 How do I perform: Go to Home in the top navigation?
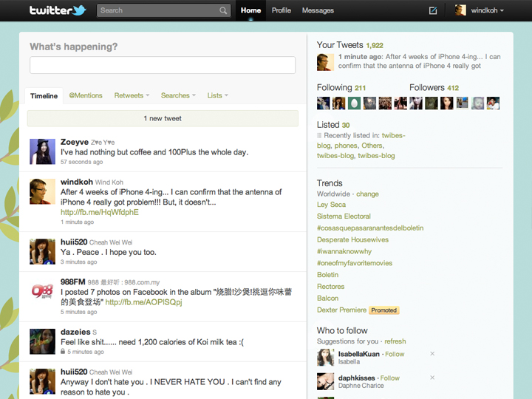pos(250,10)
